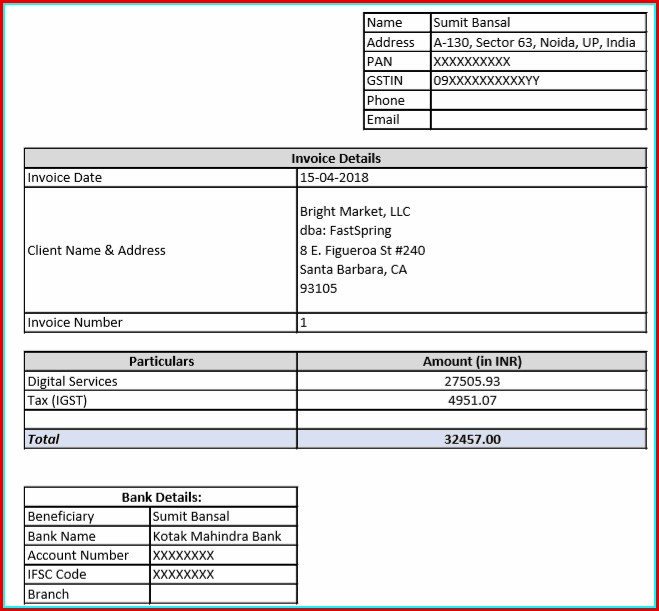The height and width of the screenshot is (611, 659).
Task: Click the 'Invoice Details' header
Action: coord(335,158)
